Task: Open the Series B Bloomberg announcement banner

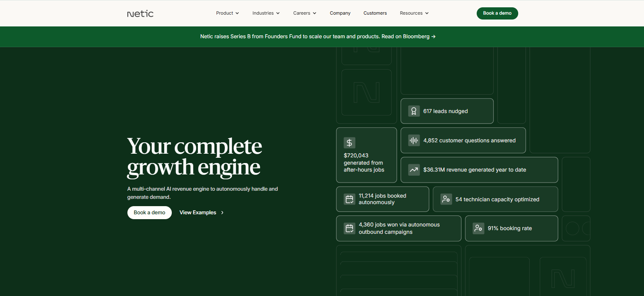Action: pyautogui.click(x=318, y=37)
